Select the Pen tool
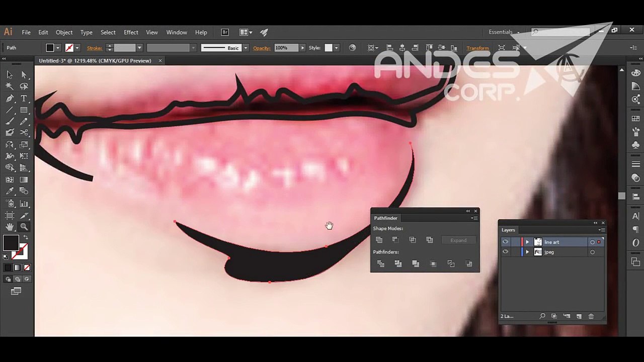644x362 pixels. [x=10, y=99]
